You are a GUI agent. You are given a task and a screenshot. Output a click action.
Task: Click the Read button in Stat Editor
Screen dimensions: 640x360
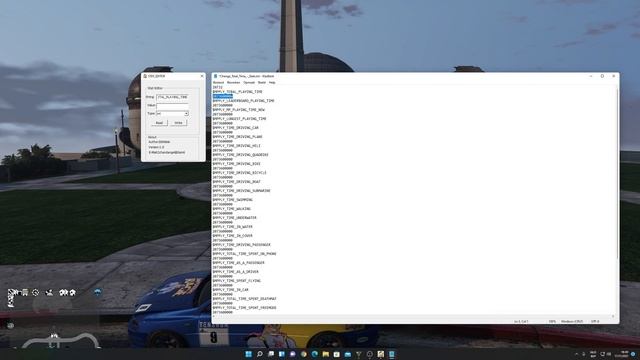(159, 123)
